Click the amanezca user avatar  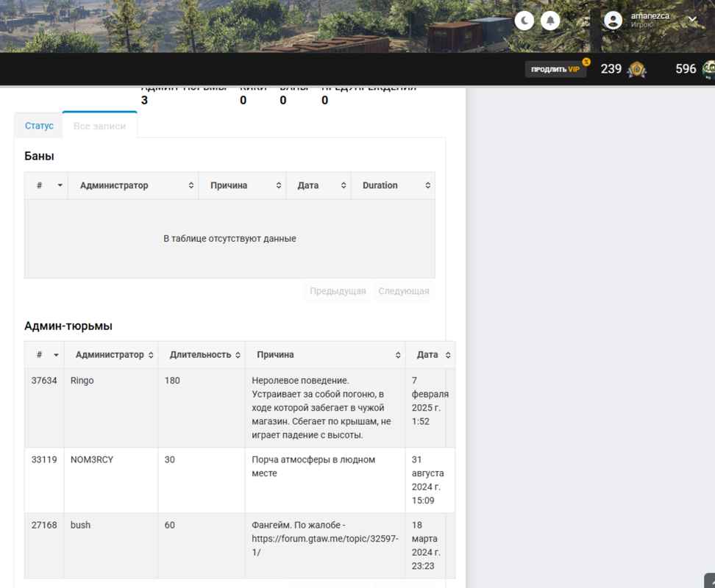pos(613,21)
